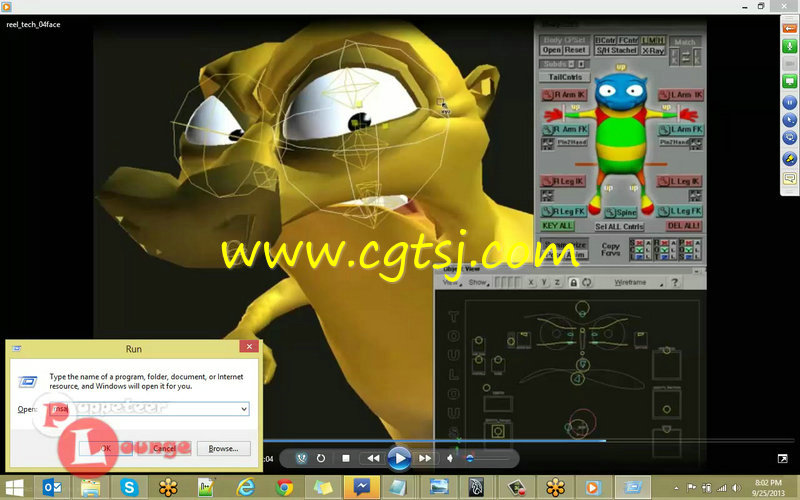This screenshot has width=800, height=500.
Task: Click the blue change-presenter swap icon
Action: point(790,138)
